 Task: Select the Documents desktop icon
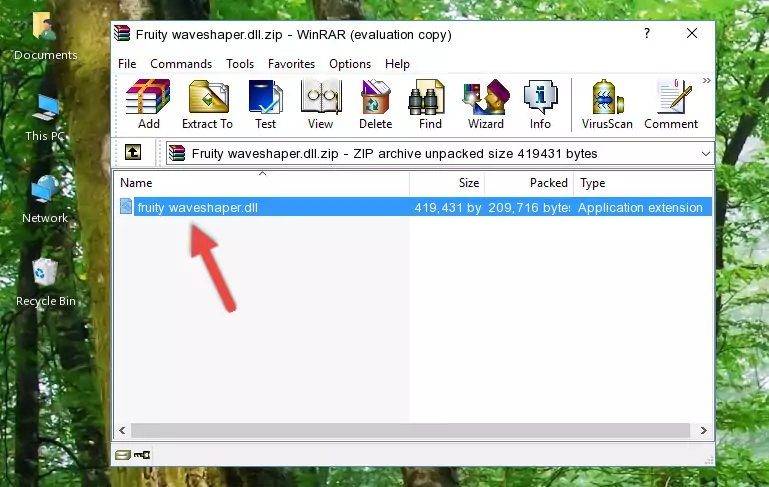pyautogui.click(x=45, y=36)
